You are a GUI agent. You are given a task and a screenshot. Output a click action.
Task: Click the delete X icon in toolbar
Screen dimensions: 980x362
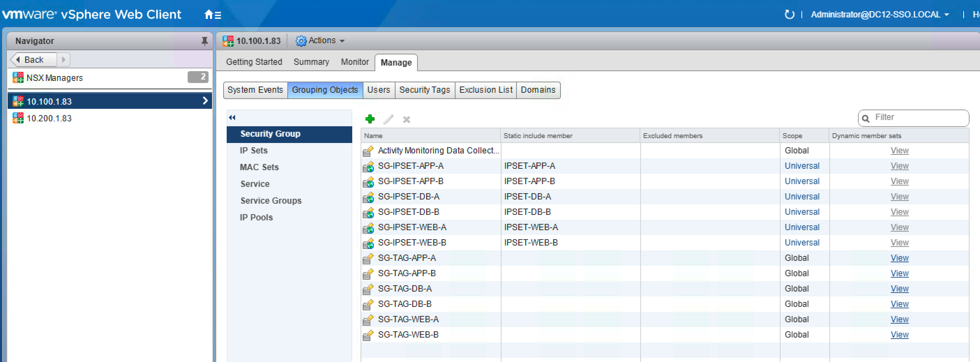point(406,119)
